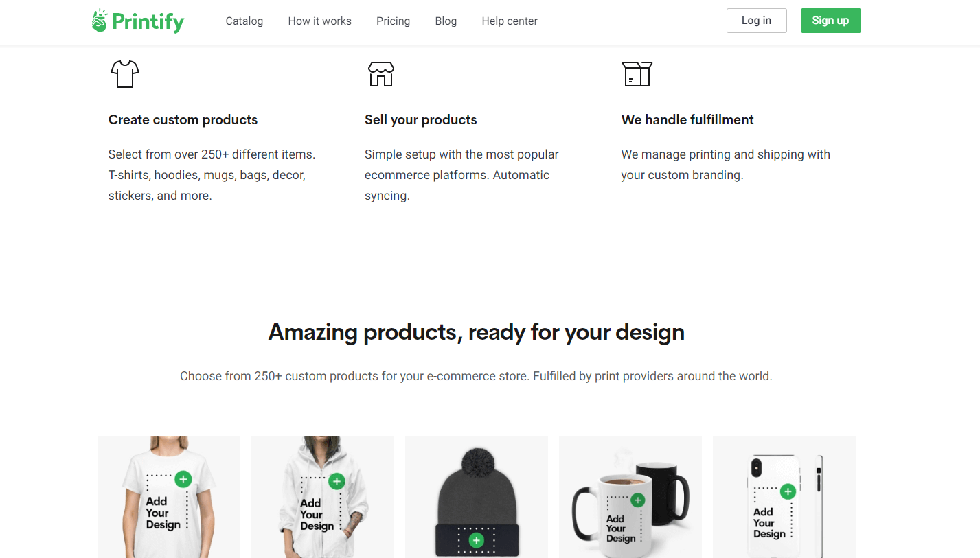The height and width of the screenshot is (558, 980).
Task: Click the green Sign up button
Action: point(830,21)
